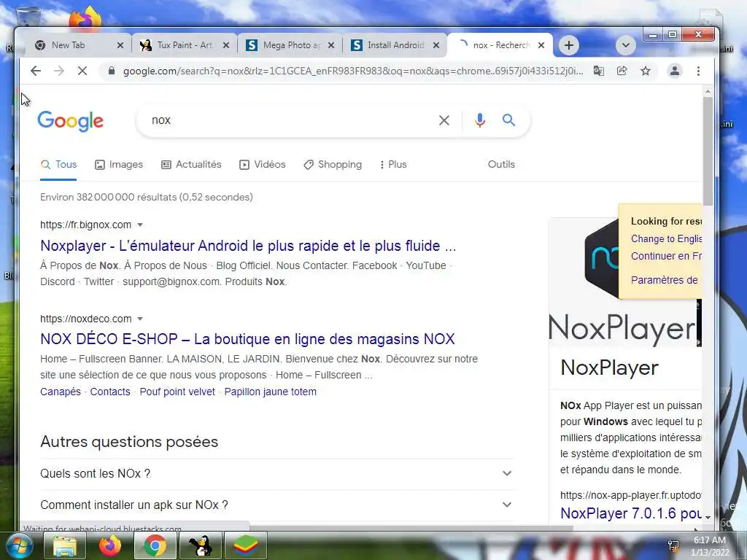This screenshot has width=747, height=560.
Task: Open the fr.bignox.com result options arrow
Action: pyautogui.click(x=140, y=225)
